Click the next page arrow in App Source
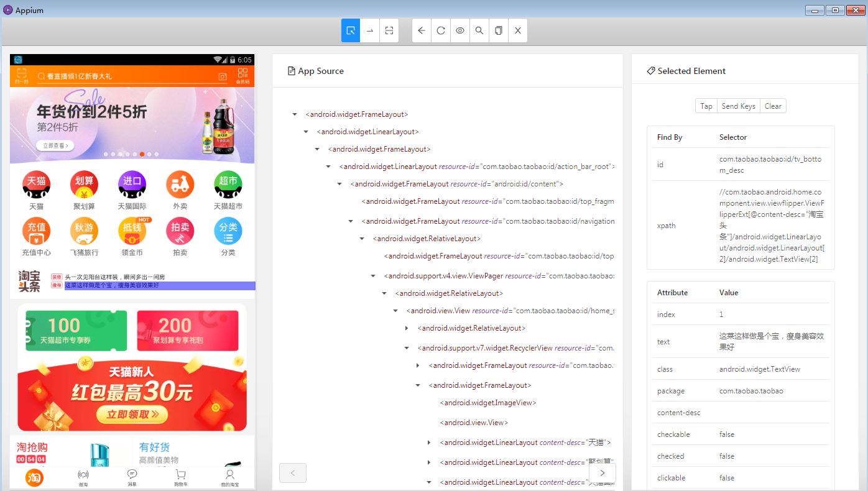 tap(602, 473)
